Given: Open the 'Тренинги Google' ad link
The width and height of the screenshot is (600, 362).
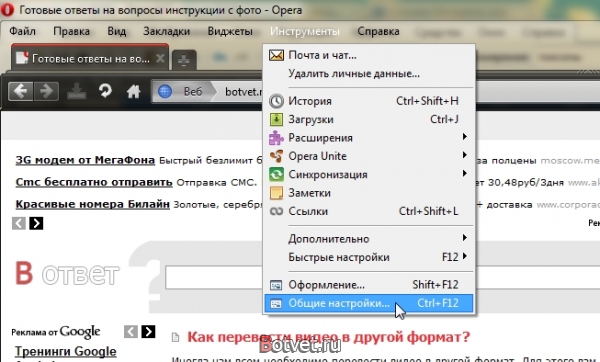Looking at the screenshot, I should [65, 351].
